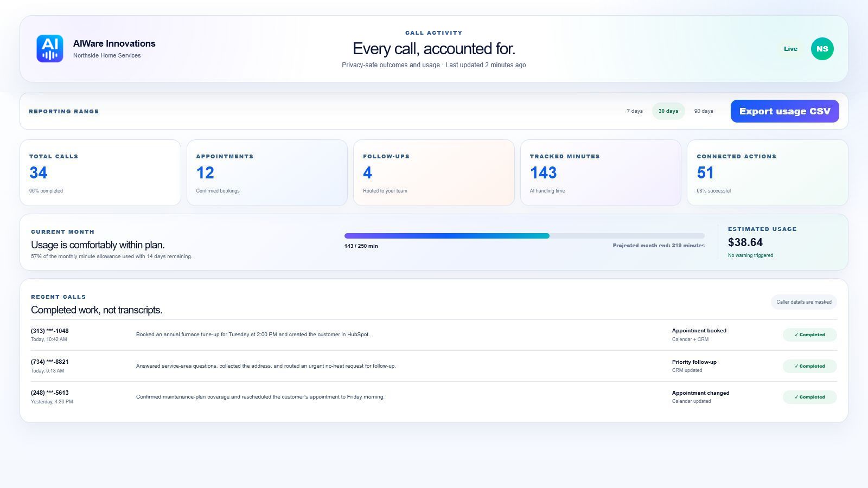Click the 96% completed caption
Screen dimensions: 868x488
46,191
